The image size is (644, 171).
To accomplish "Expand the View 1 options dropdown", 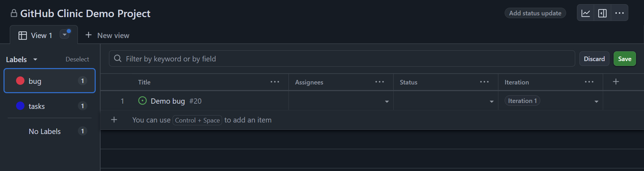I will point(65,35).
